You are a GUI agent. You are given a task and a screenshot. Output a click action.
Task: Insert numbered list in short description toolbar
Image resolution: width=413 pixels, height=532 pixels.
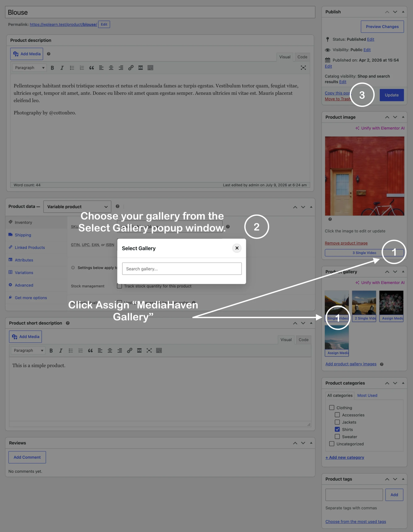pos(81,351)
